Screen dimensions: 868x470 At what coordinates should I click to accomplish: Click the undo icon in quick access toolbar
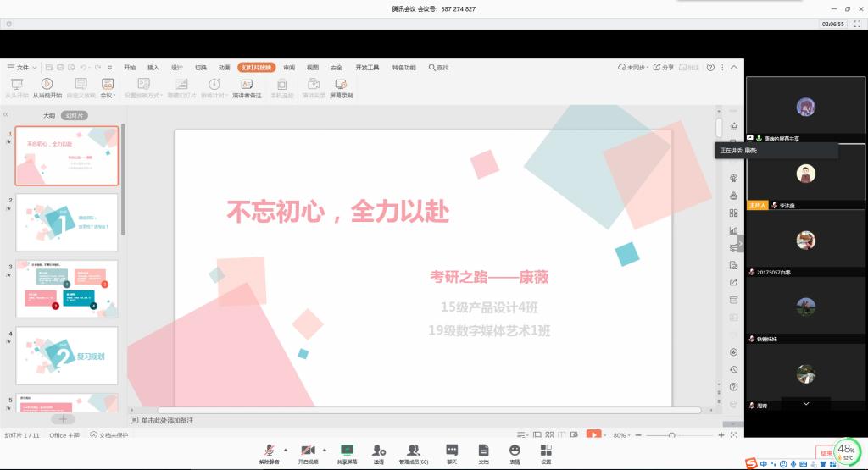(x=83, y=68)
